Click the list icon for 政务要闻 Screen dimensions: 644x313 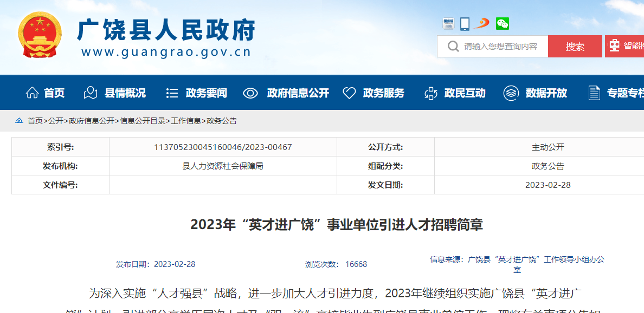click(x=172, y=93)
